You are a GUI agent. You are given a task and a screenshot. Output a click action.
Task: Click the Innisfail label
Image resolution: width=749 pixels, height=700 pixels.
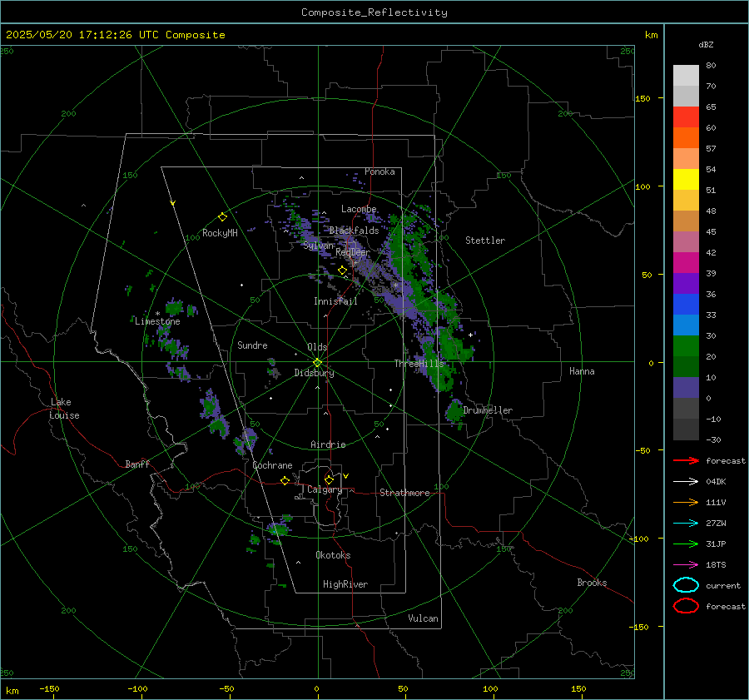click(x=335, y=301)
